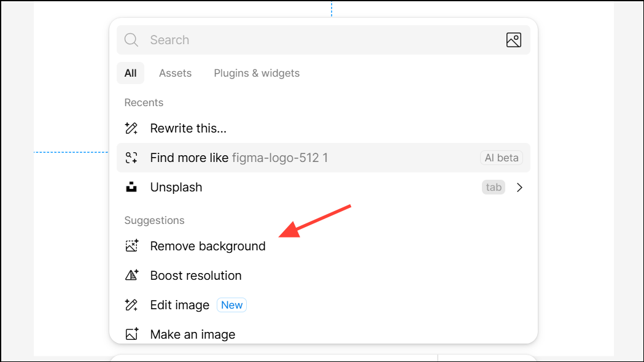Click the Find more like scan icon
This screenshot has width=644, height=362.
[x=131, y=158]
